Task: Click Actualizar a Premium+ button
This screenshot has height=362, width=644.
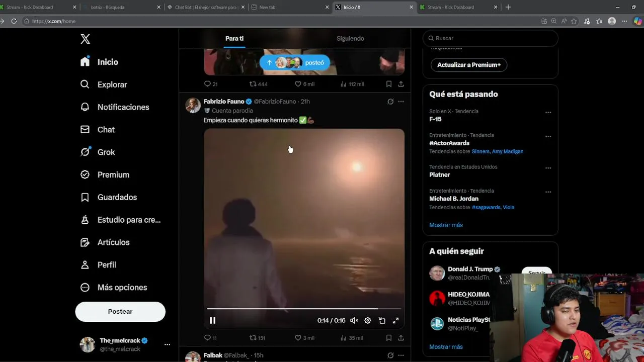Action: tap(469, 65)
